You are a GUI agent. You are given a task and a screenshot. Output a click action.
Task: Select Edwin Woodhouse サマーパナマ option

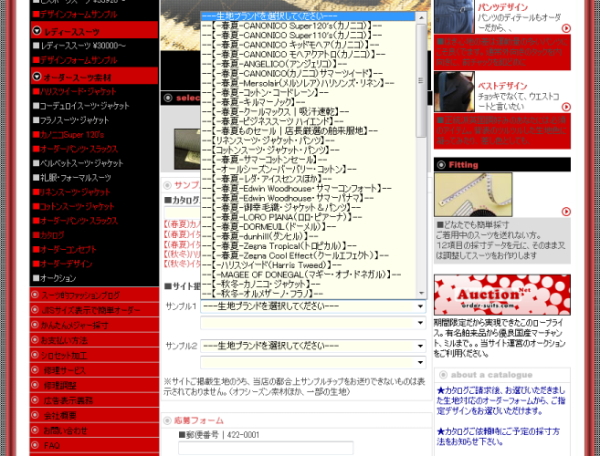tap(308, 198)
